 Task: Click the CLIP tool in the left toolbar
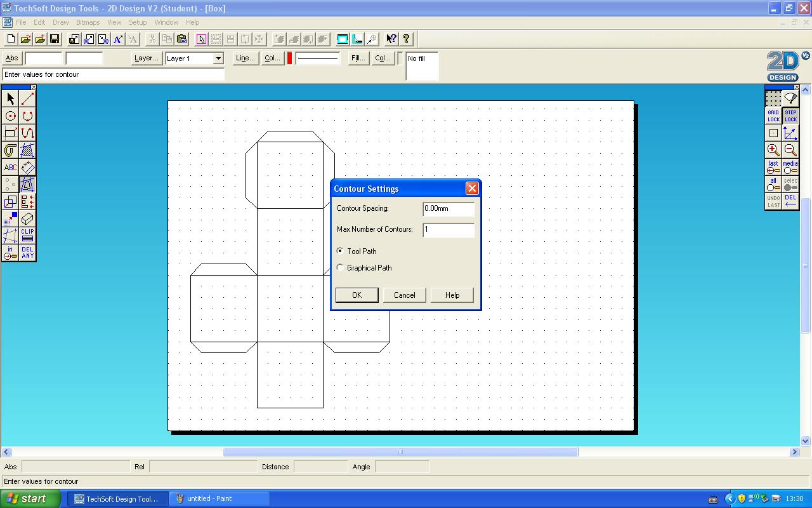27,235
